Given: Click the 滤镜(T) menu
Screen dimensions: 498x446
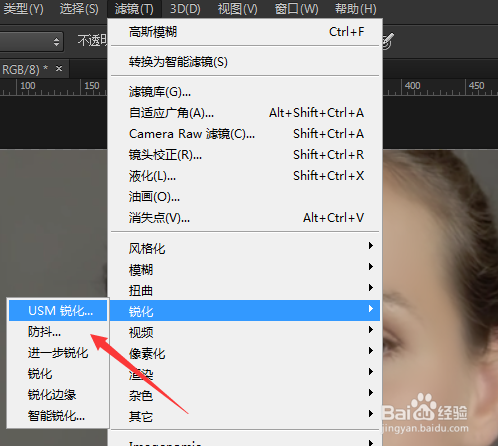Looking at the screenshot, I should tap(134, 9).
